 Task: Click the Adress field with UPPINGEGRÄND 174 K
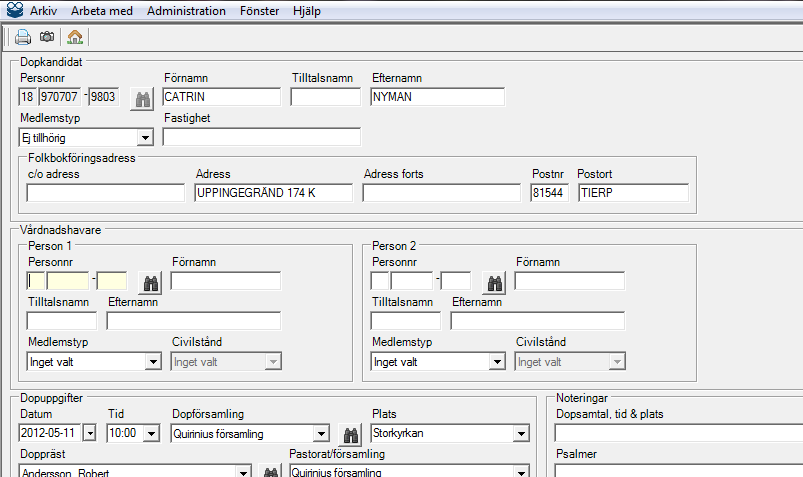point(273,193)
